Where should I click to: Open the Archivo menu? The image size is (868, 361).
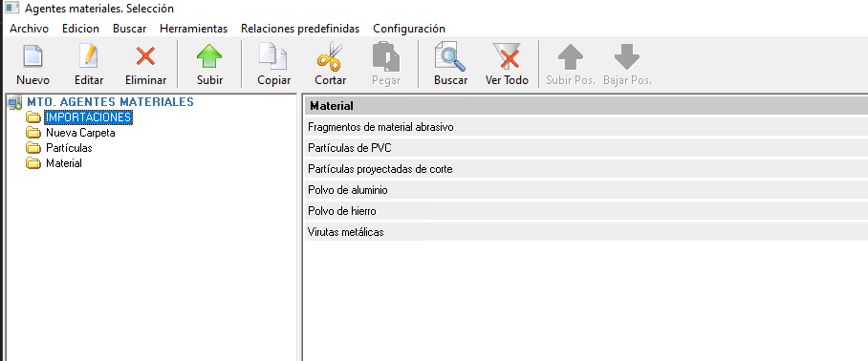(30, 29)
